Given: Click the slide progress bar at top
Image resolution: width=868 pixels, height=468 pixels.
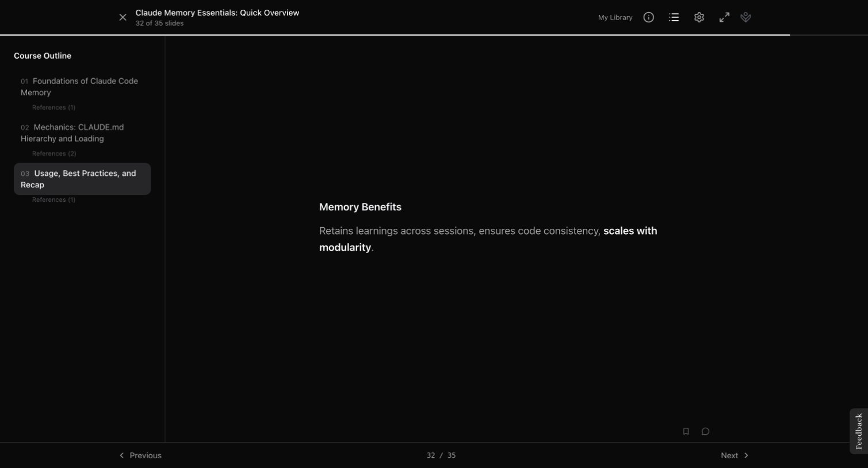Looking at the screenshot, I should pyautogui.click(x=434, y=35).
